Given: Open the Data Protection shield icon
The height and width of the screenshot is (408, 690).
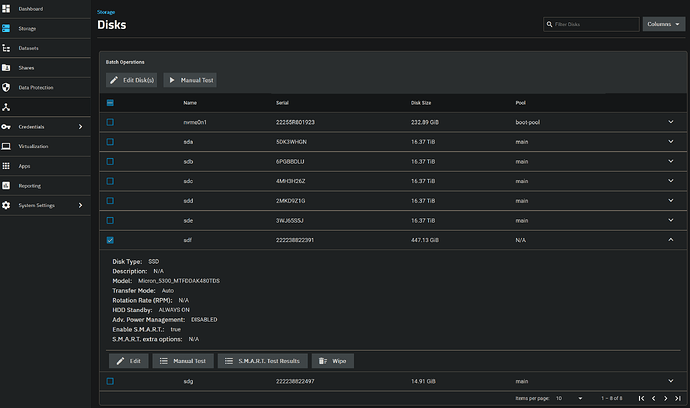Looking at the screenshot, I should coord(6,87).
